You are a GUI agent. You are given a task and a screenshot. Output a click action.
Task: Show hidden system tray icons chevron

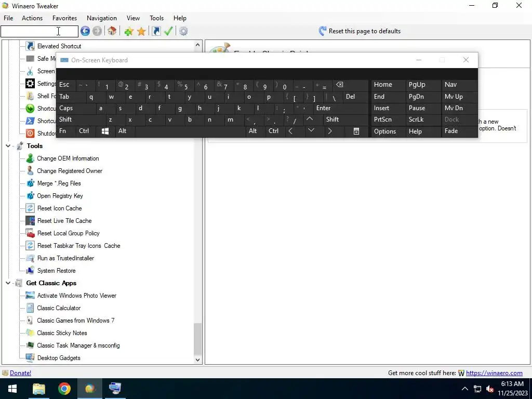465,389
